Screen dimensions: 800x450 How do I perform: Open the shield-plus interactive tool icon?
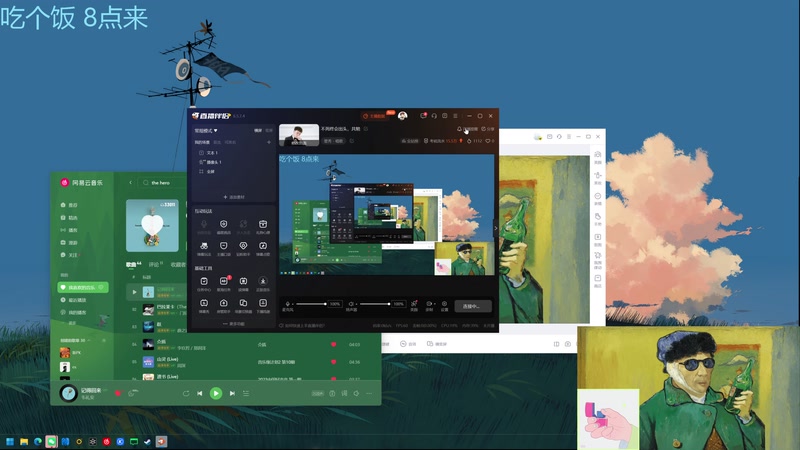(223, 224)
